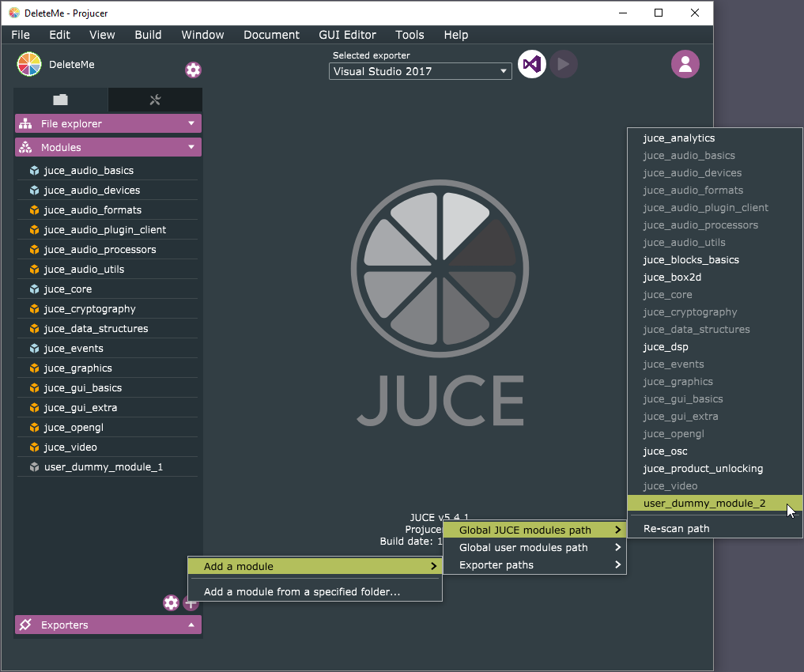
Task: Click the modules settings gear icon at panel bottom
Action: click(x=172, y=602)
